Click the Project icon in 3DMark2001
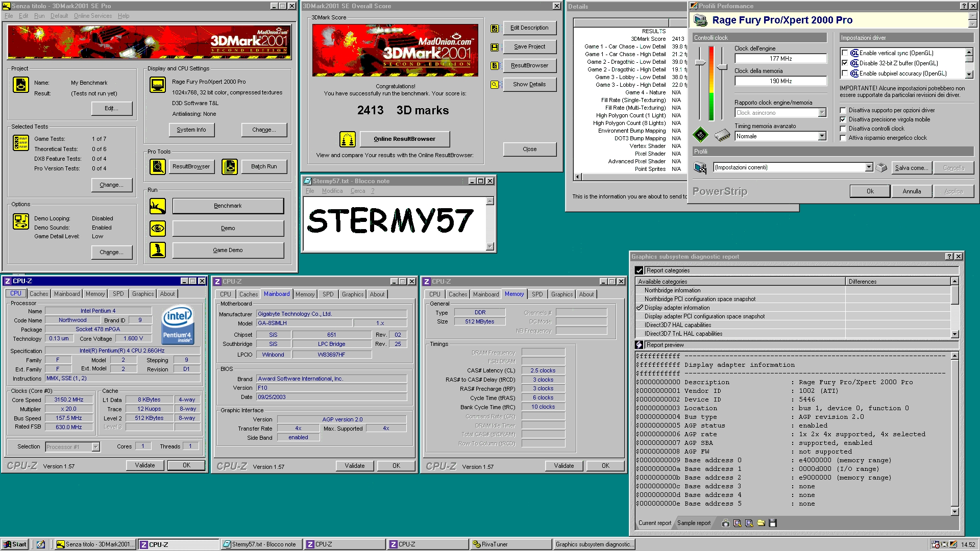The image size is (980, 551). click(21, 85)
